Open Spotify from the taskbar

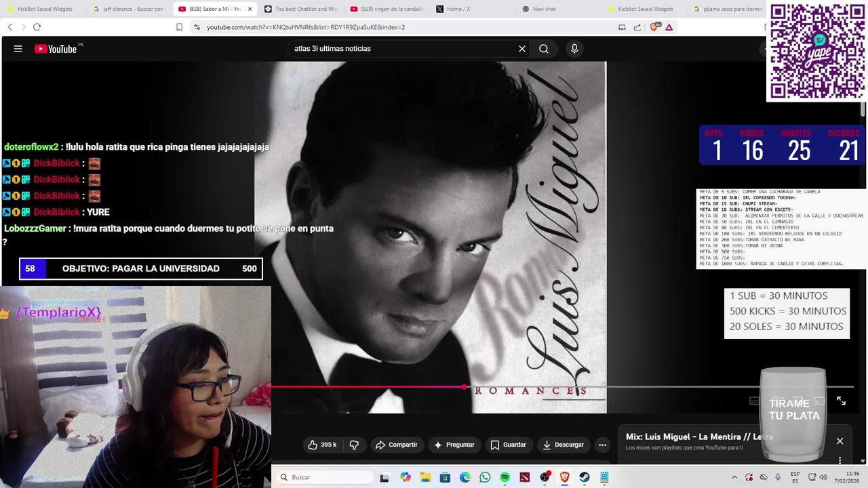(x=505, y=477)
